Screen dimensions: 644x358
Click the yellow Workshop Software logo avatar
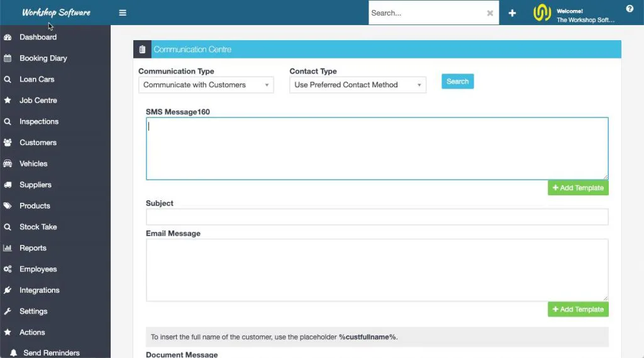tap(542, 13)
